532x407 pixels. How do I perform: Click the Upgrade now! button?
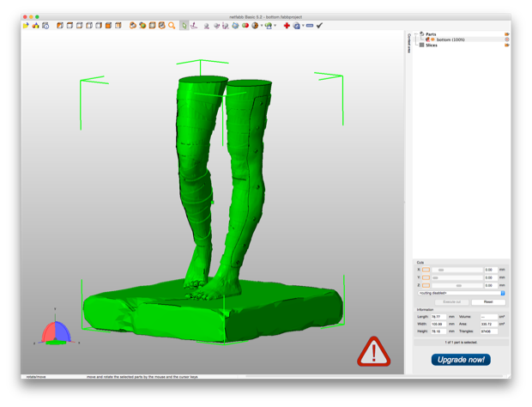461,360
